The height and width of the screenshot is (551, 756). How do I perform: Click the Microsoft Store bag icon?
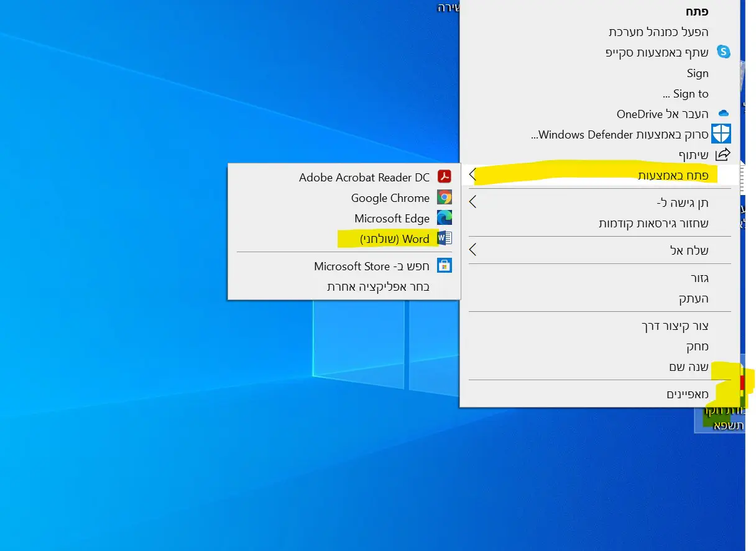(444, 266)
